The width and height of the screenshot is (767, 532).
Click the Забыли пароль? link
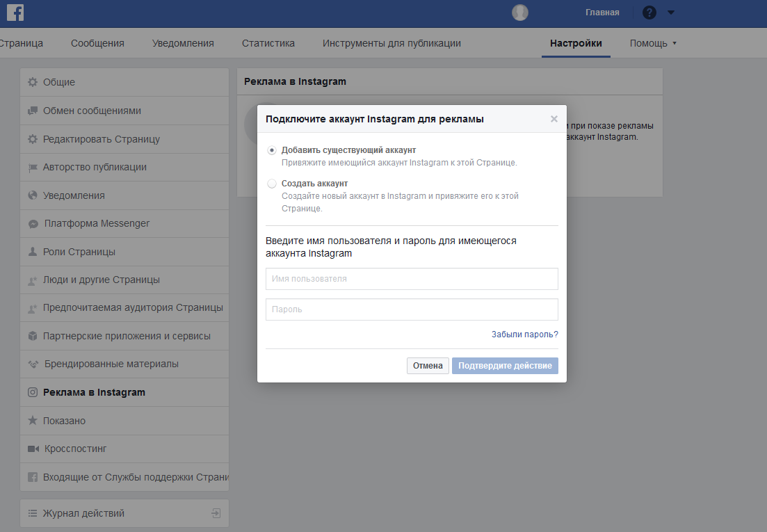pyautogui.click(x=524, y=334)
